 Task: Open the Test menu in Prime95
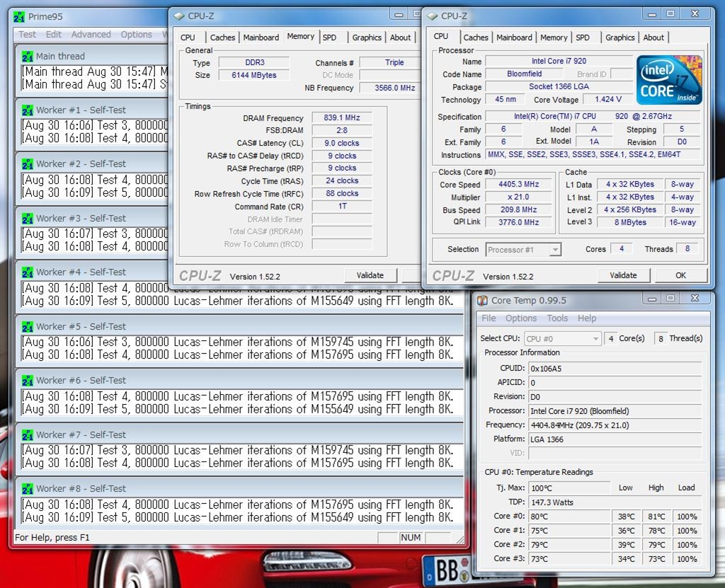click(28, 35)
